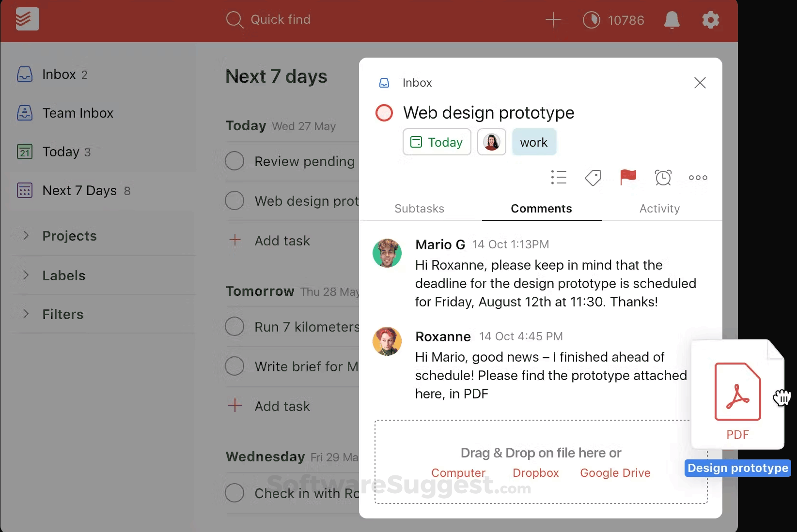Add a label via the tag icon
The width and height of the screenshot is (797, 532).
(593, 178)
